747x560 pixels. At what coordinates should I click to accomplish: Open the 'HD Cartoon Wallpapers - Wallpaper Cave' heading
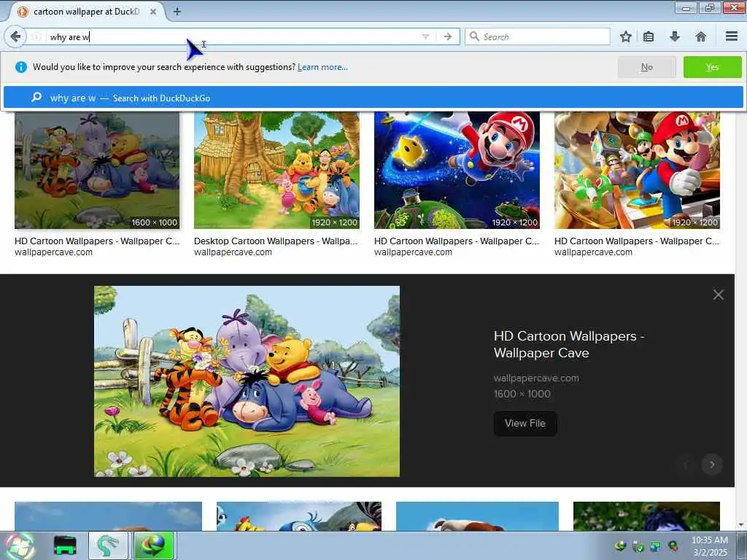(x=569, y=344)
